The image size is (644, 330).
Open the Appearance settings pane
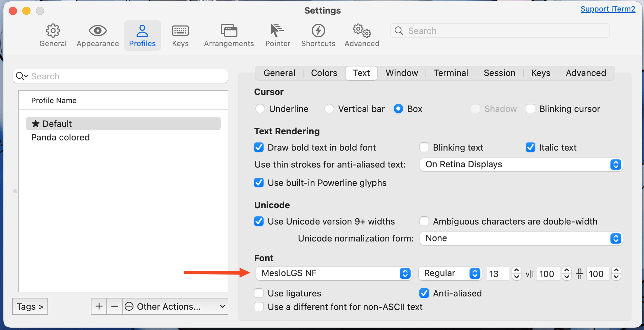click(x=98, y=35)
